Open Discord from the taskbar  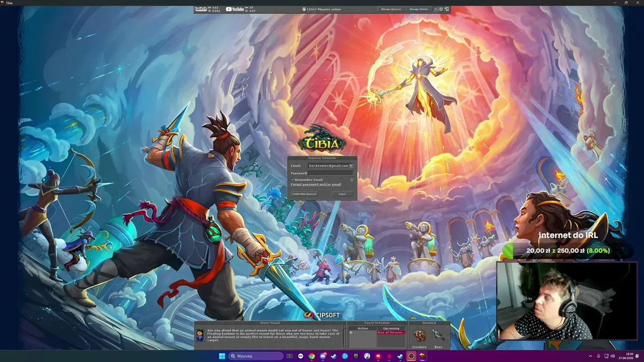pos(323,356)
